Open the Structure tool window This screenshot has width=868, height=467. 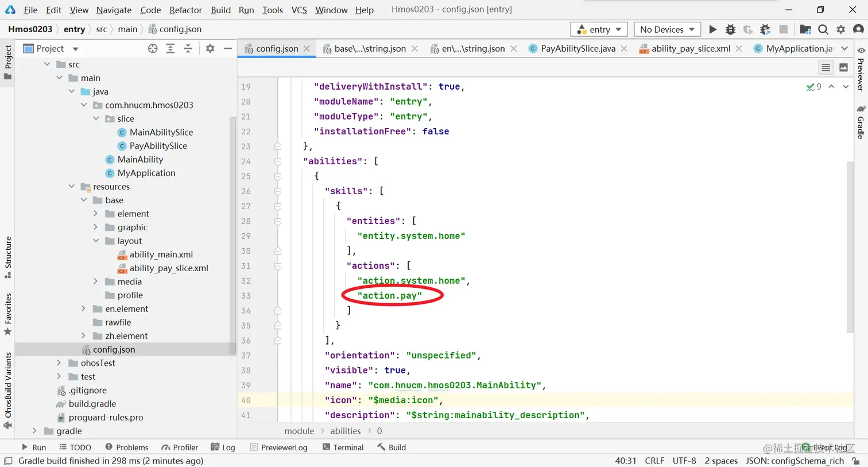point(8,257)
